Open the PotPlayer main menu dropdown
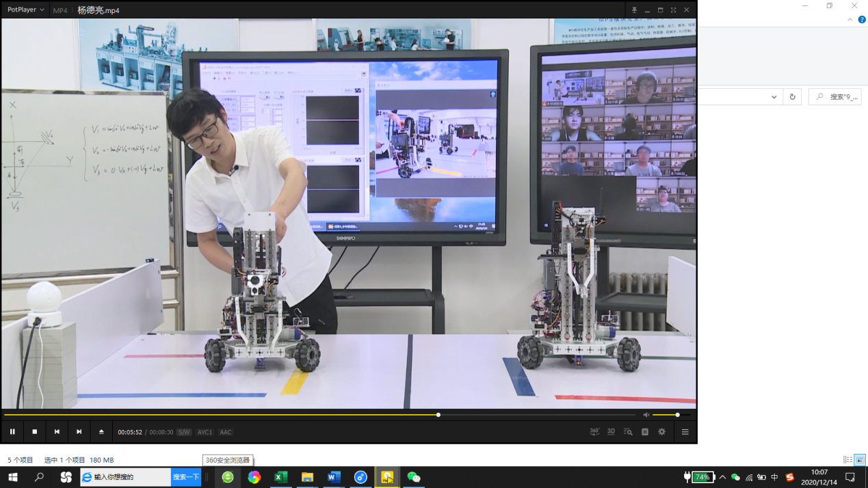This screenshot has height=488, width=868. coord(25,10)
